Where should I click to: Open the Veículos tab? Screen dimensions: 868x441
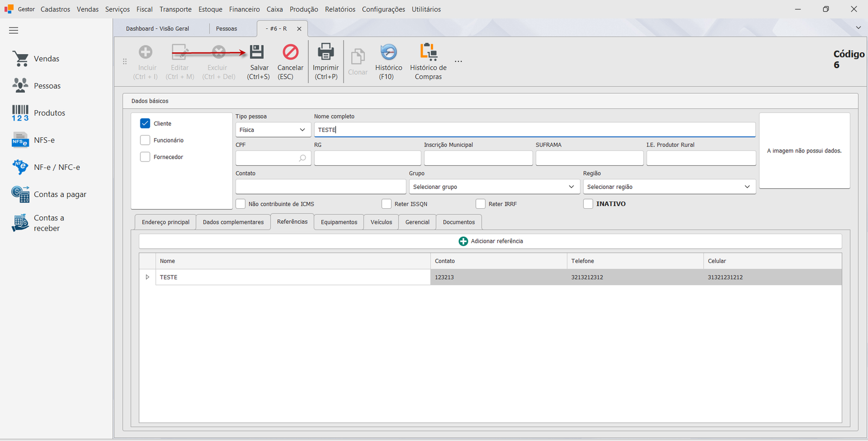pyautogui.click(x=381, y=222)
